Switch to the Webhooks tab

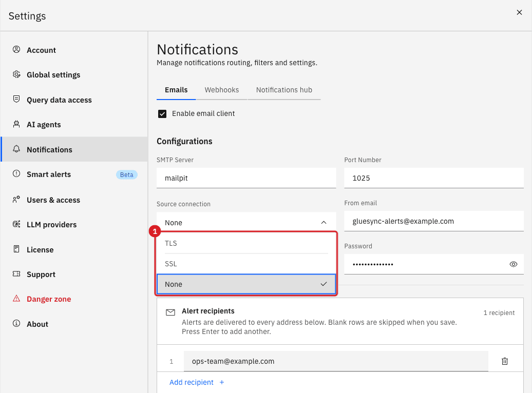(x=221, y=90)
